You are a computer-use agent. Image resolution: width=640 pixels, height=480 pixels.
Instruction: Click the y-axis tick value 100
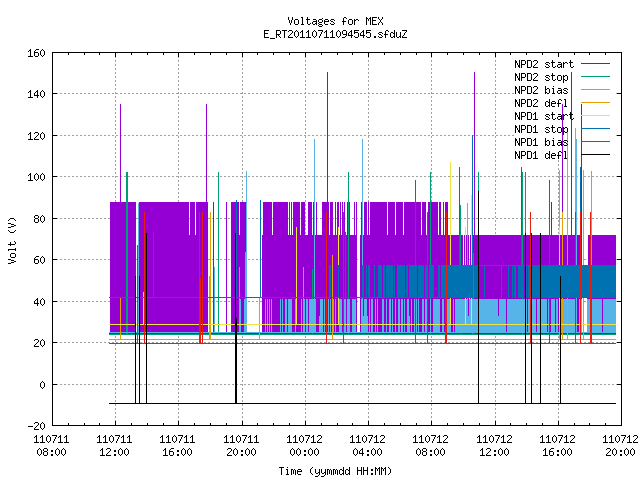pos(36,177)
